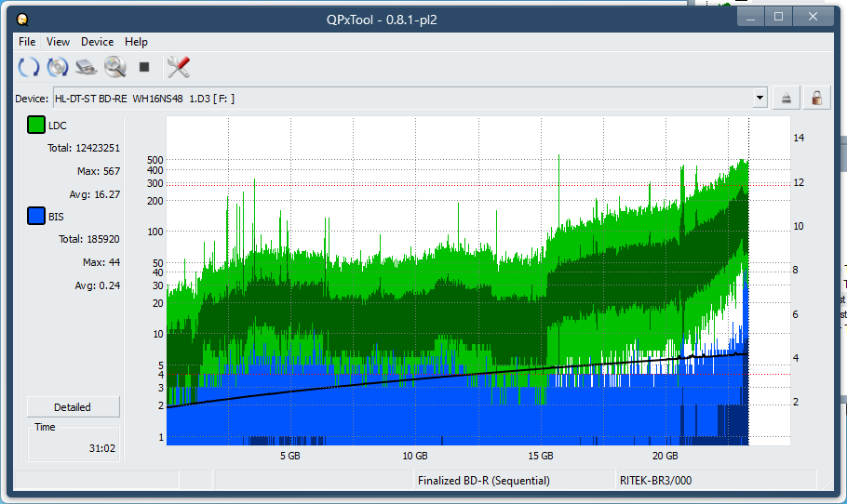Close the QPxTool window

click(x=813, y=17)
